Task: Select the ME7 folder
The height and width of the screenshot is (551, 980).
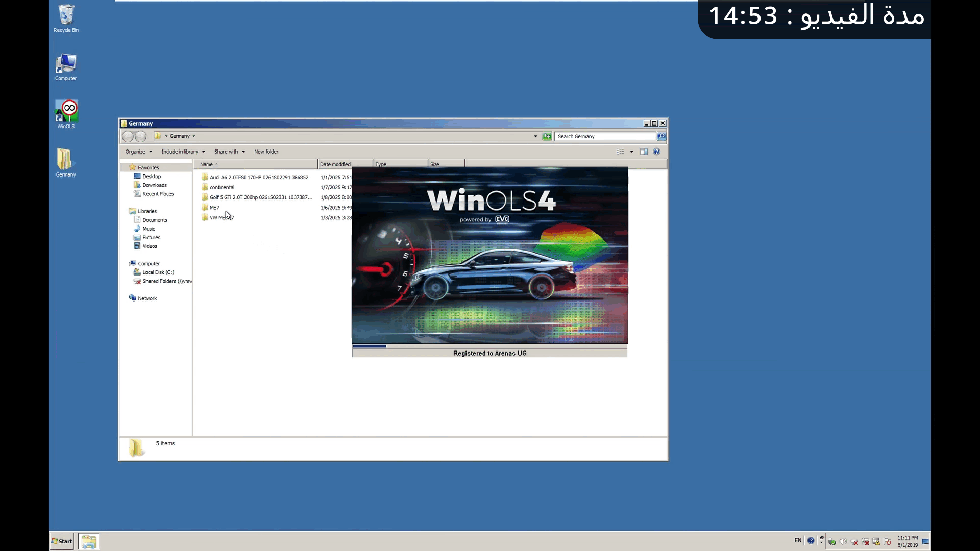Action: pyautogui.click(x=214, y=208)
